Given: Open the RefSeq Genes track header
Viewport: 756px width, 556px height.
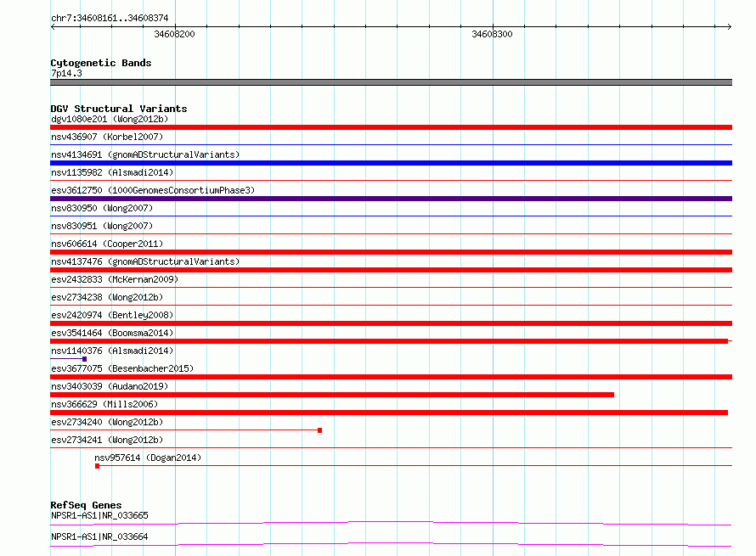Looking at the screenshot, I should [x=86, y=505].
